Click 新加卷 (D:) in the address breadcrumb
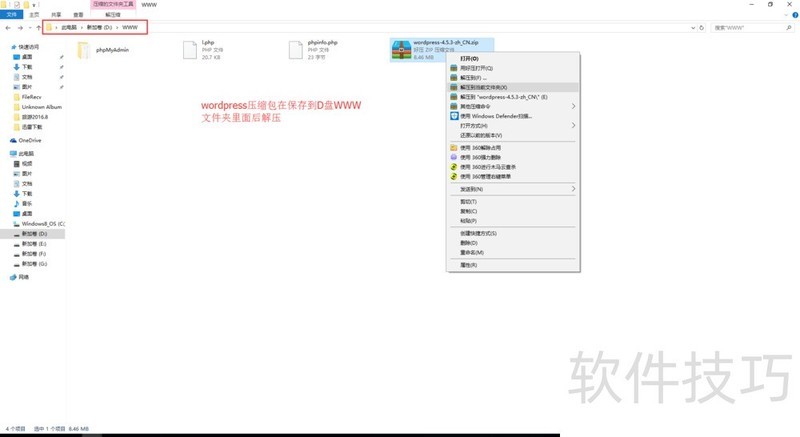This screenshot has width=800, height=437. [x=99, y=28]
